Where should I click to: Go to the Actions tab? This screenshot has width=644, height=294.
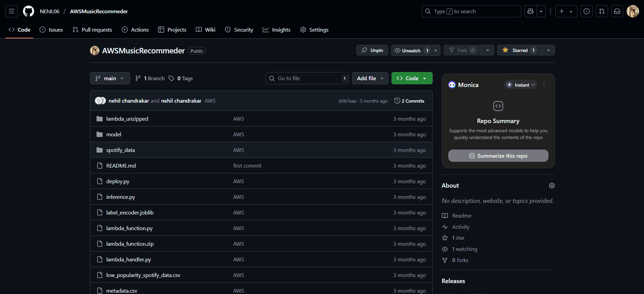135,30
